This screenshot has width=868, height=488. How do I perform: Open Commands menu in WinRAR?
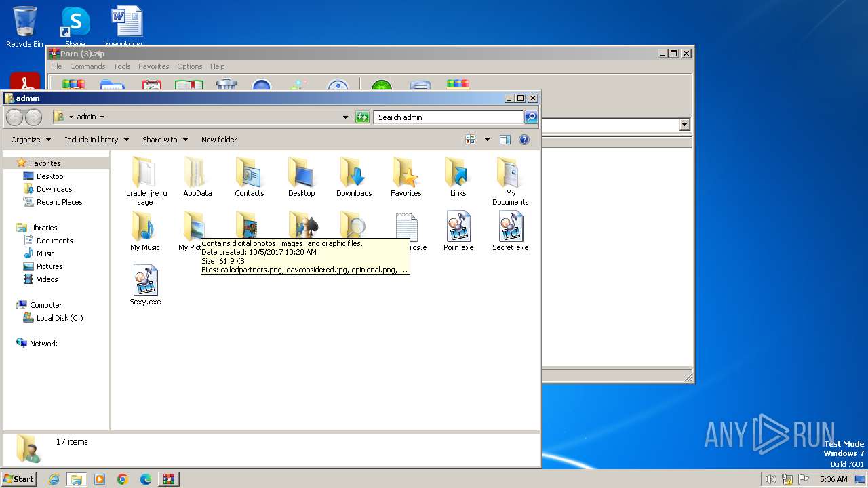click(x=87, y=66)
